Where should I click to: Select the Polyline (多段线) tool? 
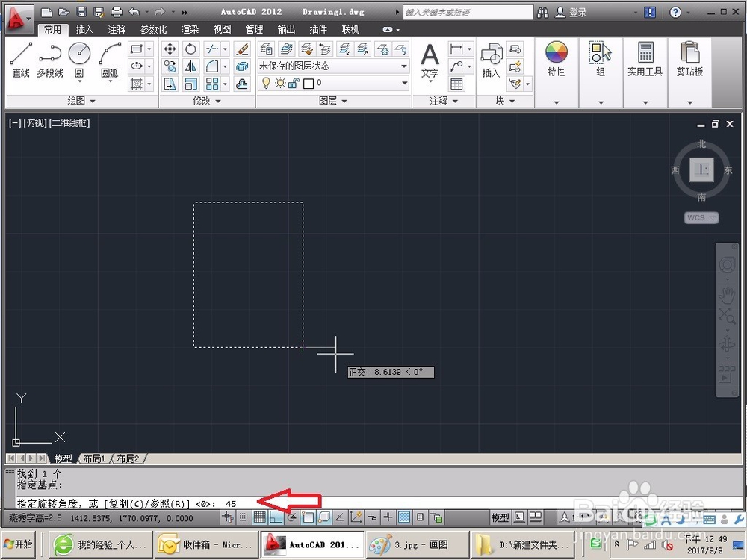[x=50, y=60]
